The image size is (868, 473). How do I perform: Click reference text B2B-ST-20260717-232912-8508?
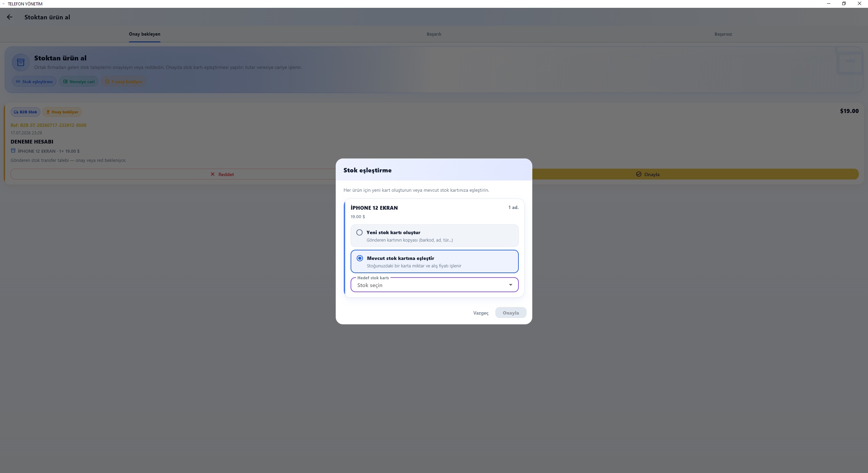coord(53,125)
